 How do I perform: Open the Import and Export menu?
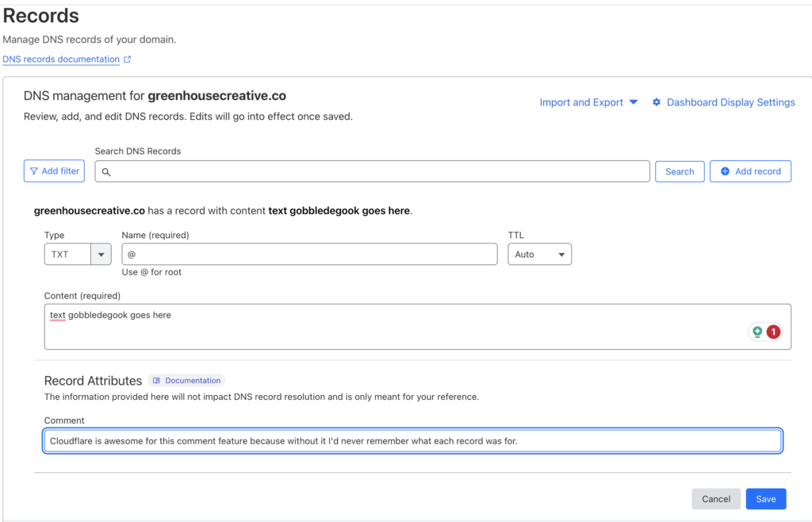click(581, 102)
